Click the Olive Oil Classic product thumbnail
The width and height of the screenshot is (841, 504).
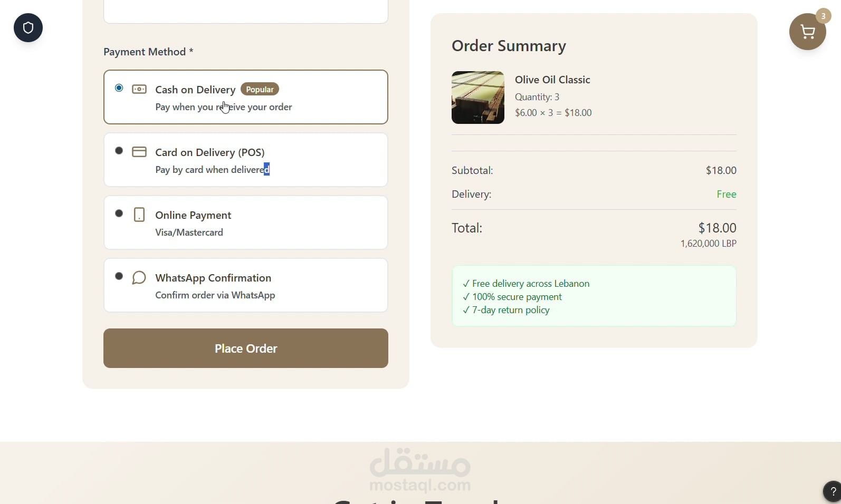[478, 98]
